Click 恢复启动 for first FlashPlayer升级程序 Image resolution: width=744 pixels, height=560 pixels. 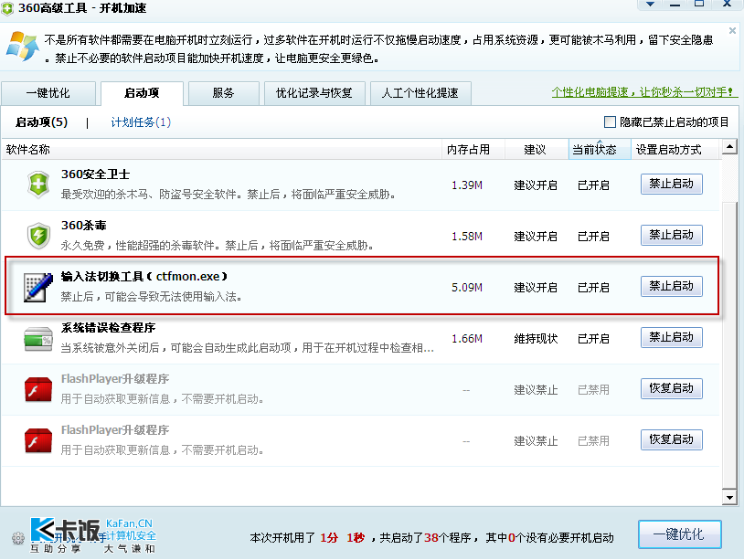672,388
